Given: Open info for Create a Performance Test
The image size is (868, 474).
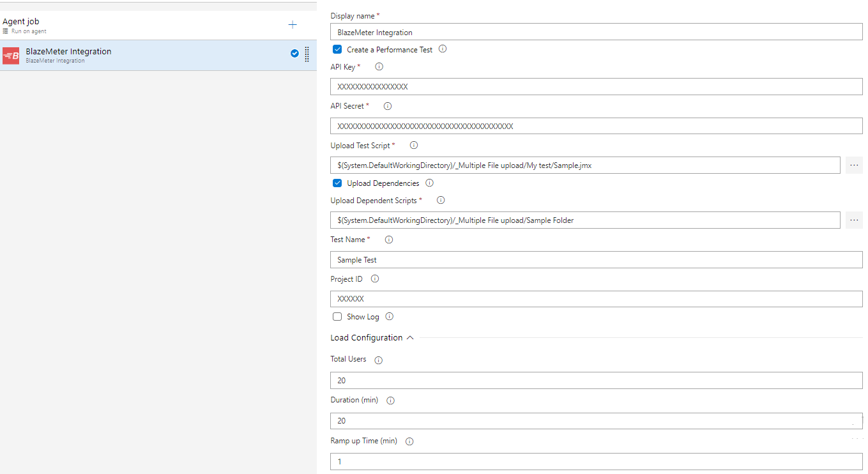Looking at the screenshot, I should pos(443,49).
